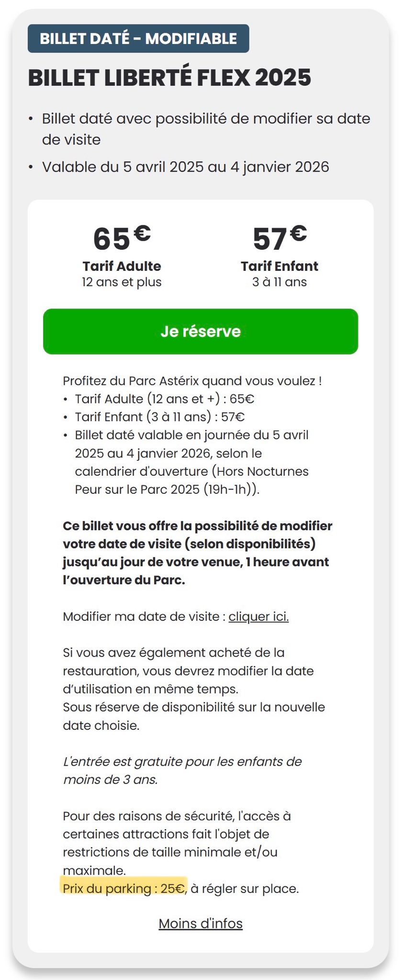
Task: Click the "Tarif Adulte" label
Action: click(x=122, y=266)
